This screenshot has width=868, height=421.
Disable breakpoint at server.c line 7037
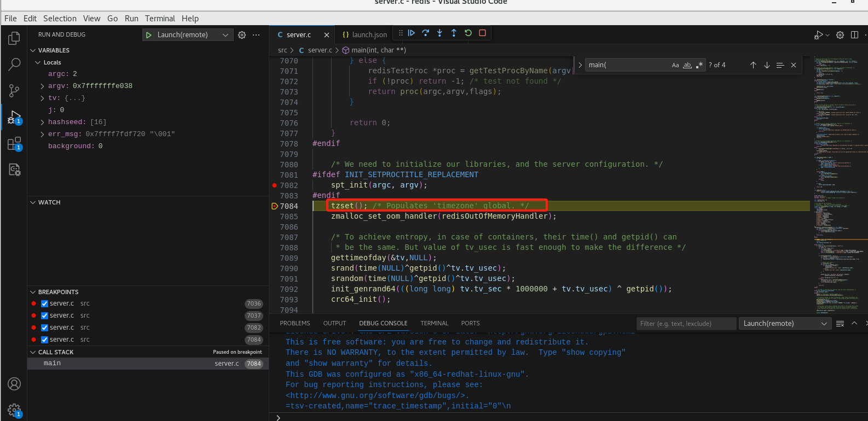45,315
